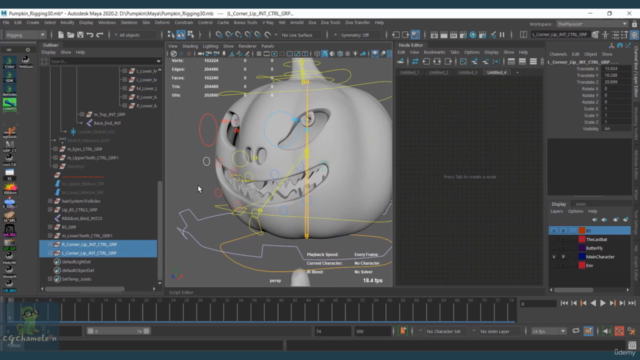Viewport: 640px width, 360px height.
Task: Click orange color swatch of BS layer
Action: (582, 231)
